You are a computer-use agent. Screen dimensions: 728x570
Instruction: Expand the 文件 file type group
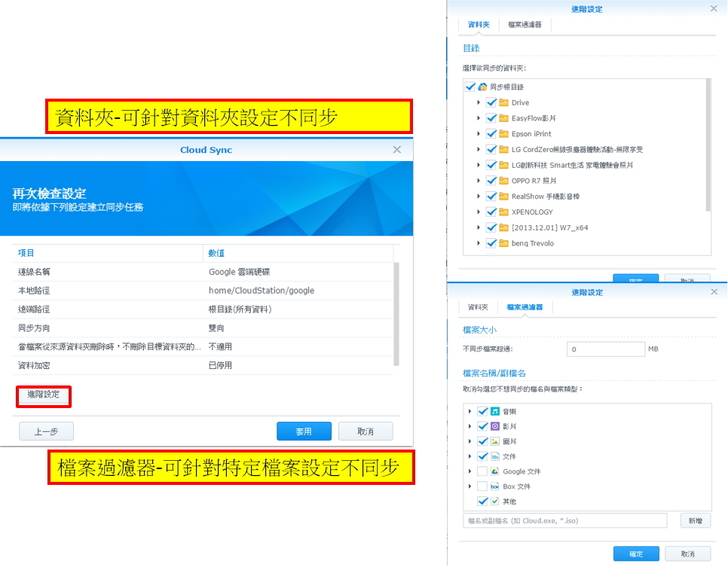tap(470, 456)
